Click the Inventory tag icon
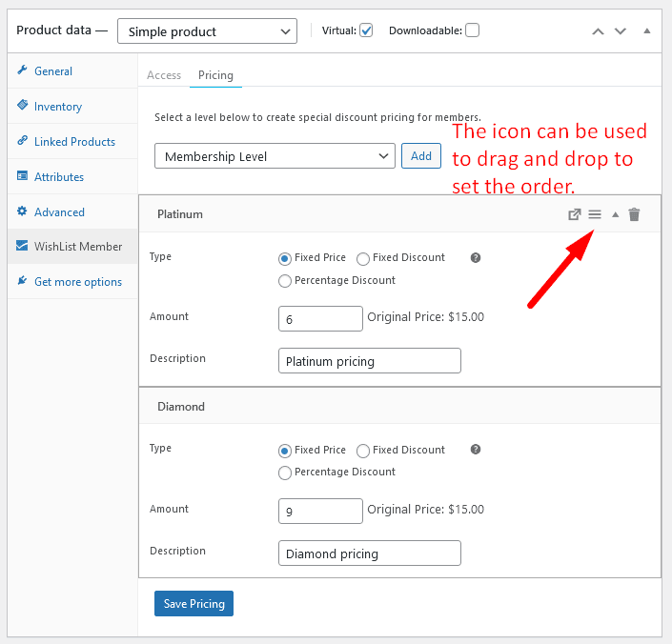672x644 pixels. [x=22, y=105]
